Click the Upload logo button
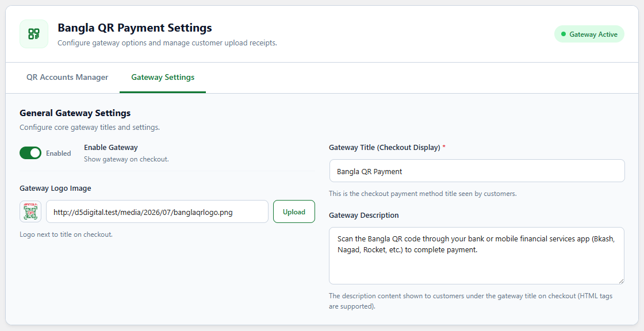Screen dimensions: 644x331 [294, 211]
